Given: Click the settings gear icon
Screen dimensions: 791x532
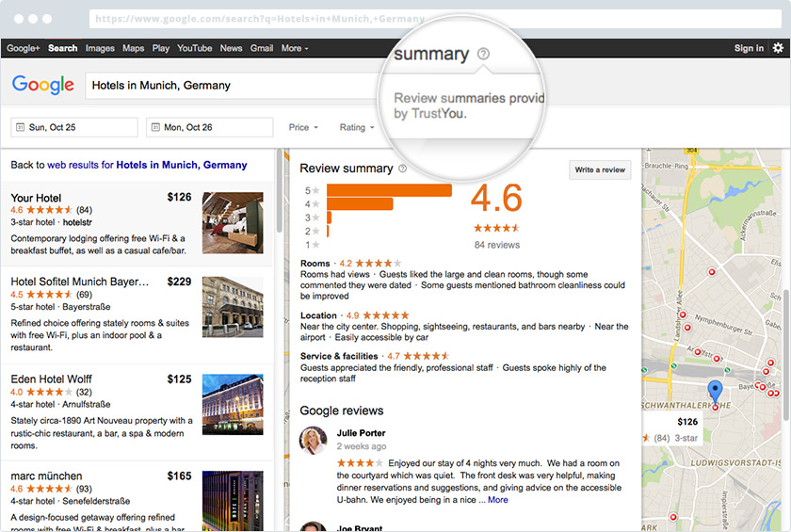Looking at the screenshot, I should click(x=778, y=48).
